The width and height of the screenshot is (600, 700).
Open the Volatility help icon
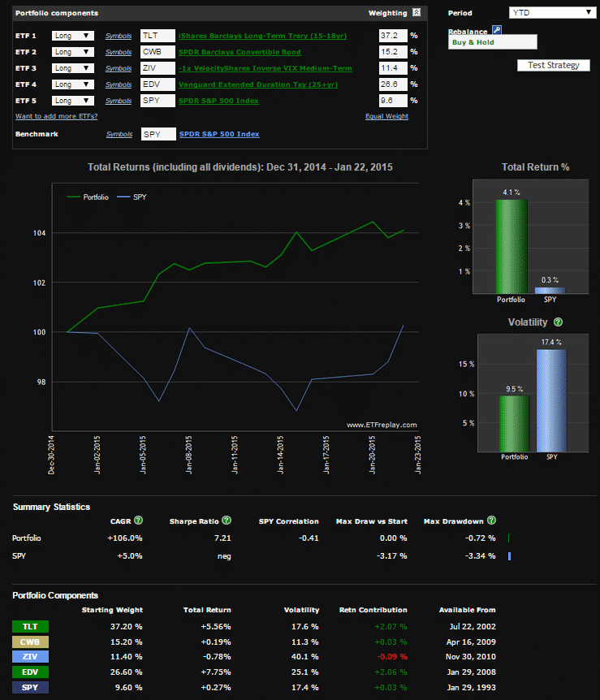click(558, 322)
